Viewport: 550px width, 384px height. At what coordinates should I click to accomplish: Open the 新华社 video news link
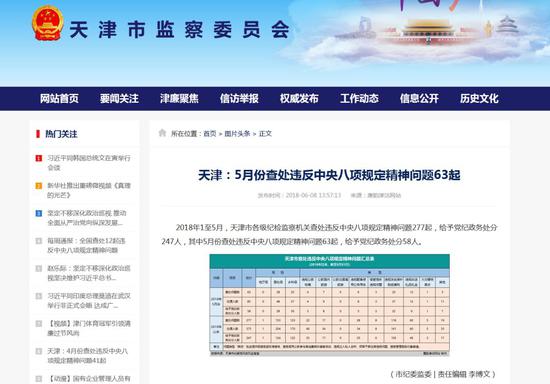89,190
